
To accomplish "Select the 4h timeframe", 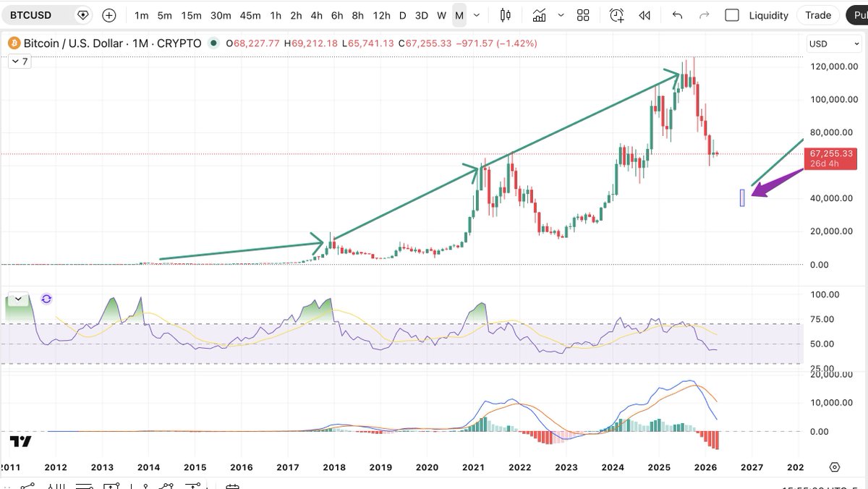I will tap(317, 15).
